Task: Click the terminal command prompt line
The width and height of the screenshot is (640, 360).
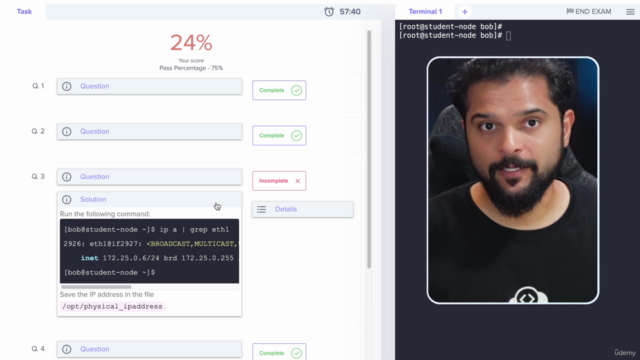Action: pyautogui.click(x=455, y=36)
